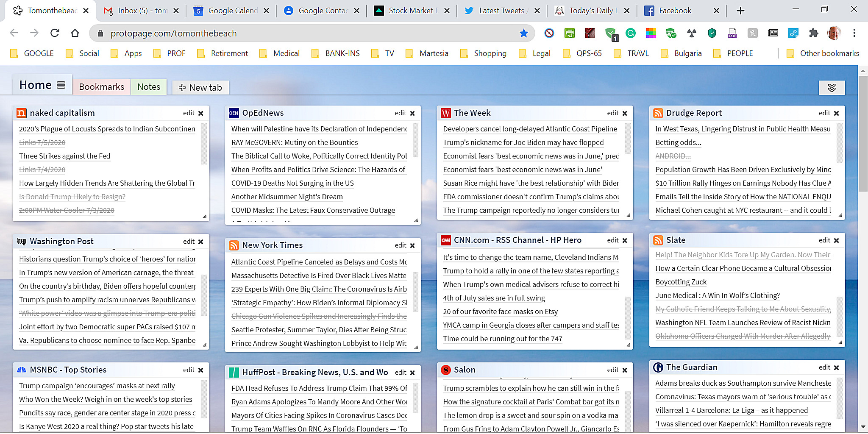Open the Home tab menu icon
The height and width of the screenshot is (434, 868).
(x=61, y=85)
